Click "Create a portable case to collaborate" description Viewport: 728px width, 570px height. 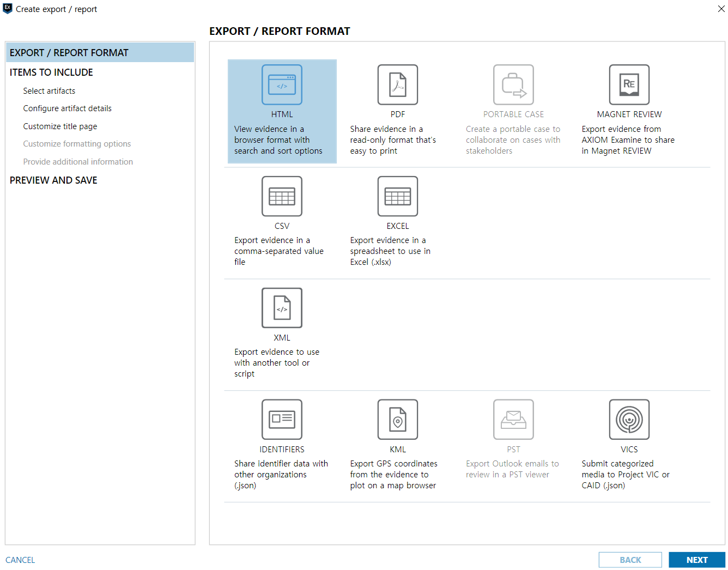tap(513, 140)
